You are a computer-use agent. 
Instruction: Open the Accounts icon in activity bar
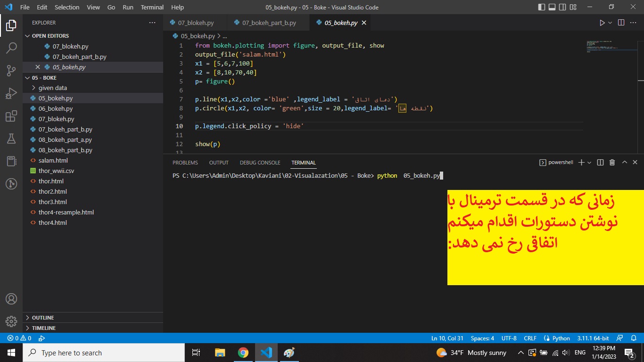point(11,299)
